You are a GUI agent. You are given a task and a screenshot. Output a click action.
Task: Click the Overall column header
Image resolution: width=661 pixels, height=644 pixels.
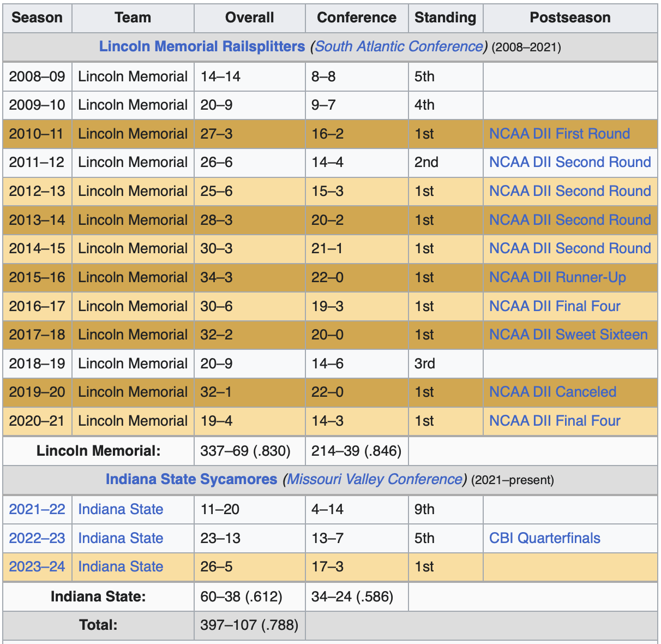point(250,17)
